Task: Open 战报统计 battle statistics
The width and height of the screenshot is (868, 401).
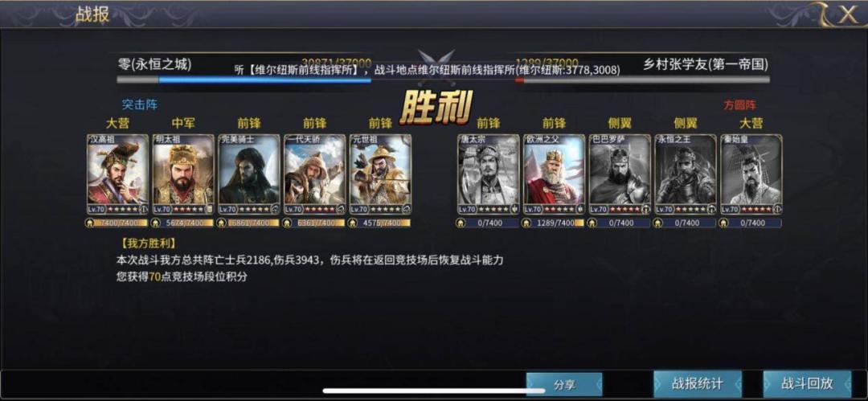Action: click(x=698, y=383)
